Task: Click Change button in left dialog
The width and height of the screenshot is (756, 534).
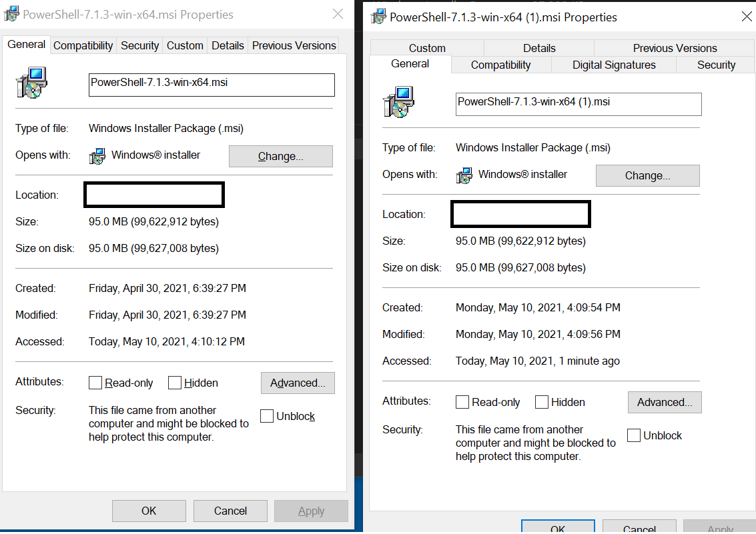Action: (280, 156)
